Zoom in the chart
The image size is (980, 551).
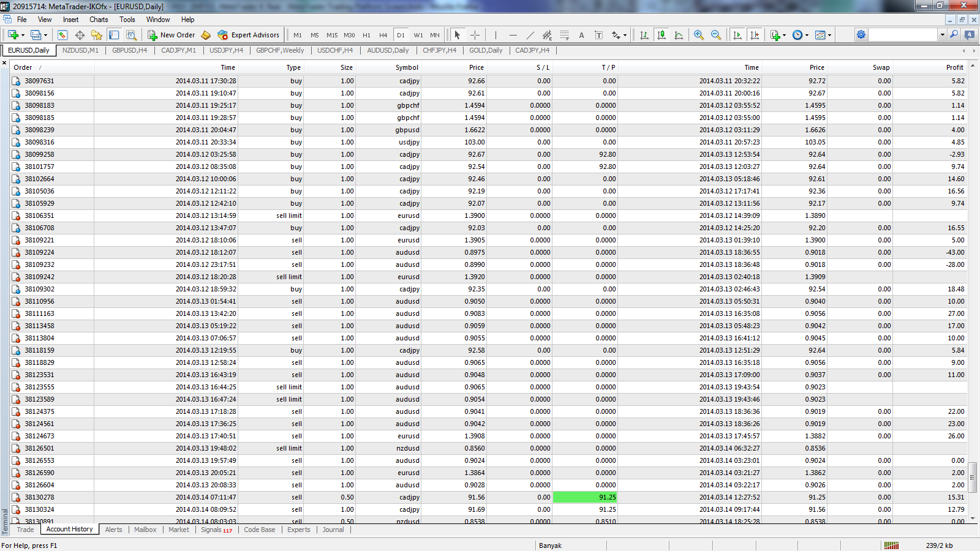point(699,35)
